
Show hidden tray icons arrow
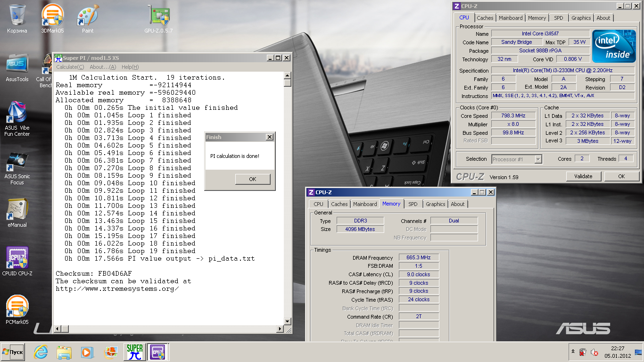573,352
